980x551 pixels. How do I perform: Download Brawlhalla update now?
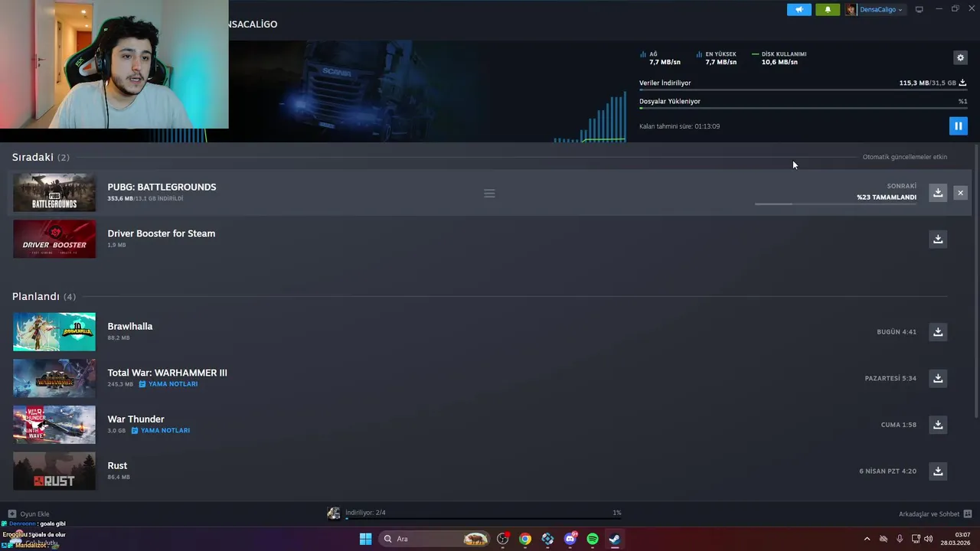click(x=938, y=332)
